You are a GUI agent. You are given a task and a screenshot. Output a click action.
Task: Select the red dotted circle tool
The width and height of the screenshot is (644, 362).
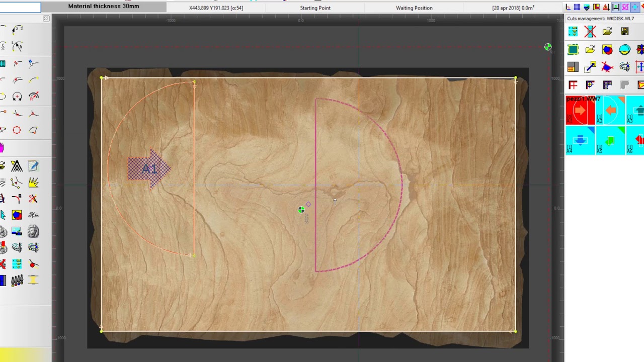tap(17, 130)
